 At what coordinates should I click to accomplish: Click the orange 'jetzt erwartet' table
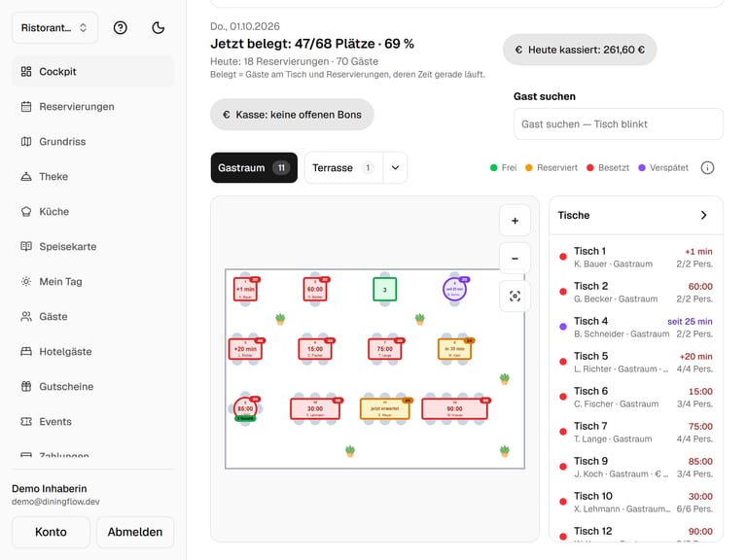pos(385,408)
